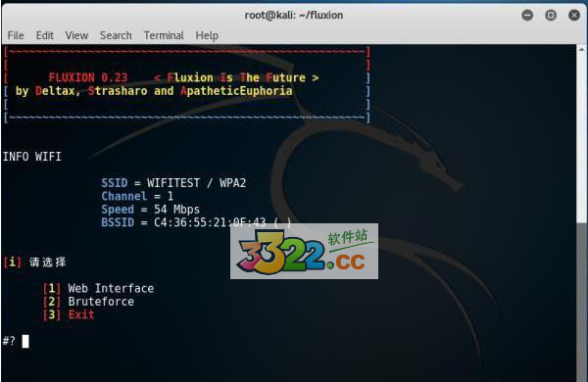This screenshot has width=588, height=382.
Task: Open the Help menu
Action: [207, 35]
